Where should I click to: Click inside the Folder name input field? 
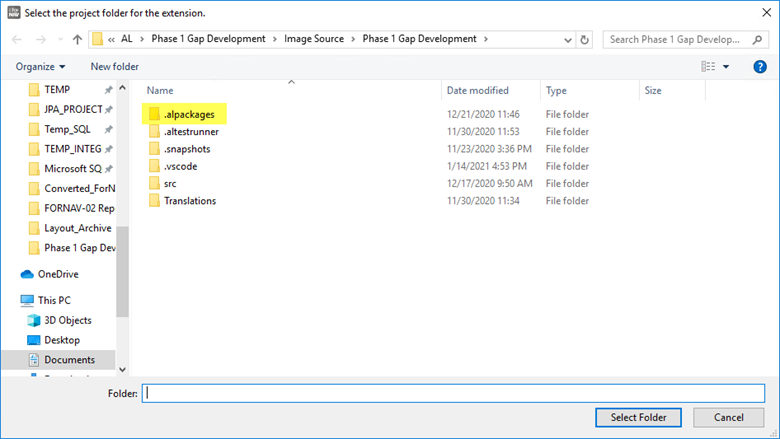(x=455, y=393)
